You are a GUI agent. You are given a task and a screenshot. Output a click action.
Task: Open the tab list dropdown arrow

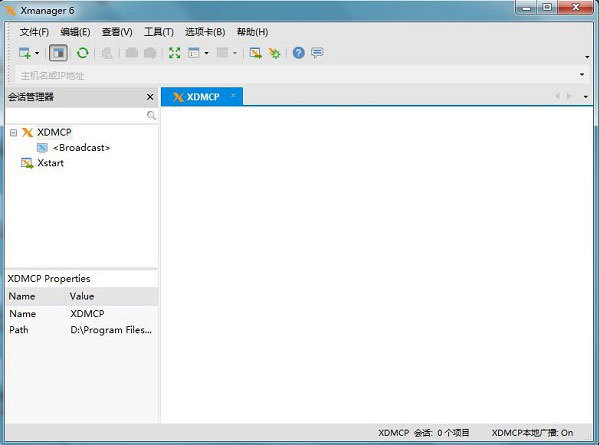(586, 97)
